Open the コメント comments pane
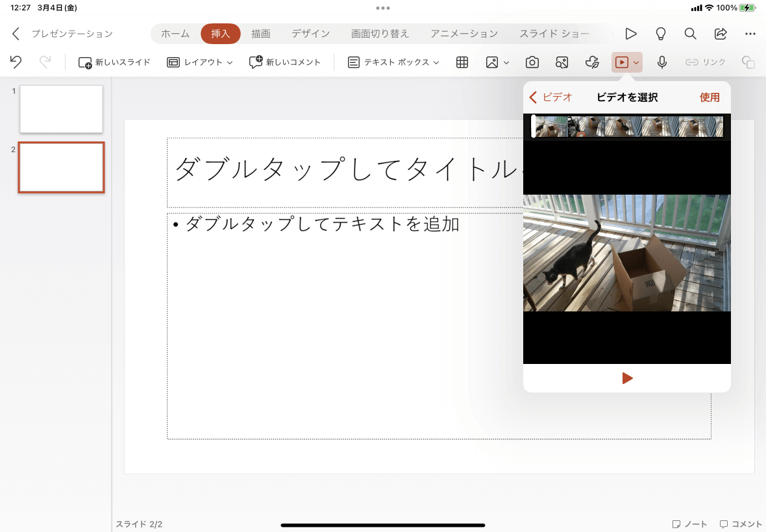This screenshot has height=532, width=766. (x=741, y=524)
